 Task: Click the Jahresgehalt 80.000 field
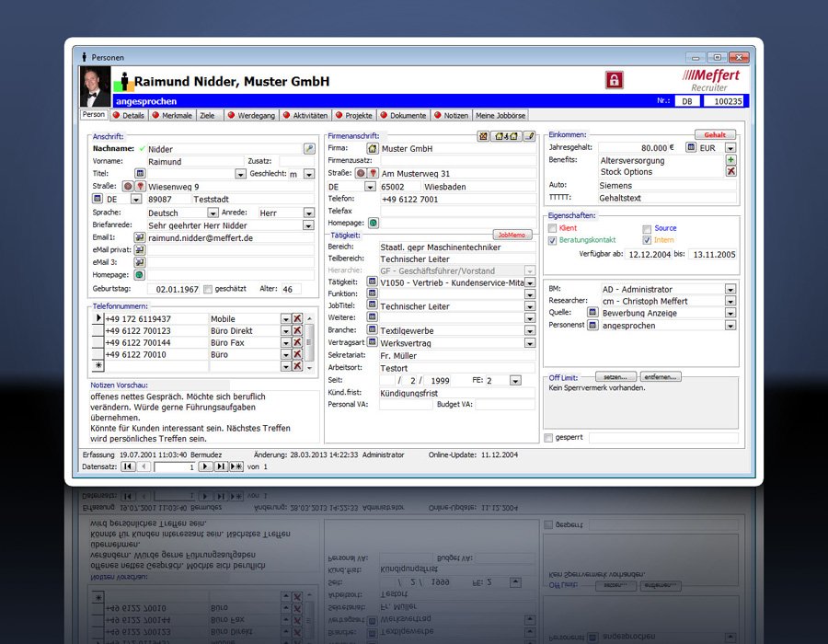pyautogui.click(x=637, y=148)
